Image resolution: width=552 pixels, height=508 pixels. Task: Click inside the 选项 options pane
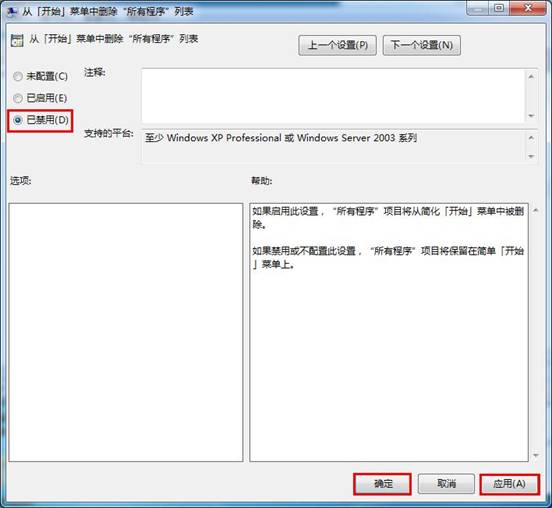click(126, 332)
